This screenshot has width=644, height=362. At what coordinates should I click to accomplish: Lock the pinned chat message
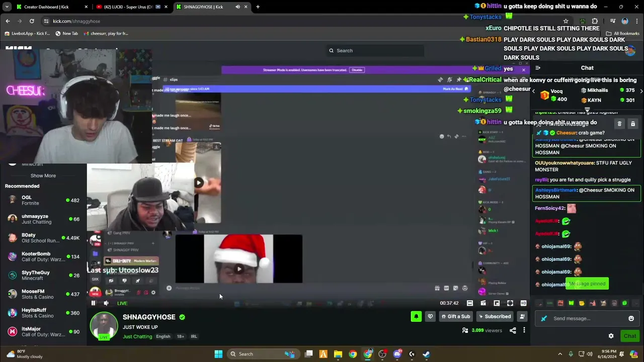coord(633,124)
